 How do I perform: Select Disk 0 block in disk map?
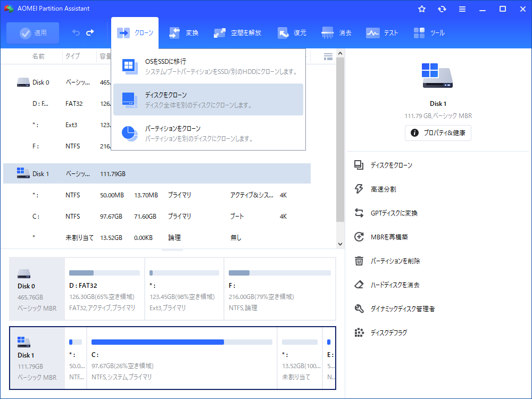[37, 289]
